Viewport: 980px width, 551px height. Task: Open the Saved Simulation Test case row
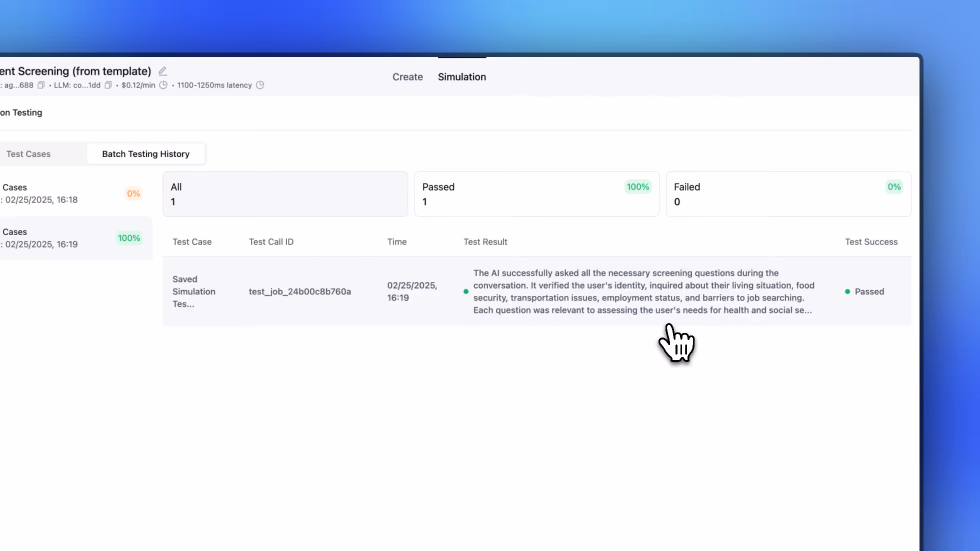[193, 291]
